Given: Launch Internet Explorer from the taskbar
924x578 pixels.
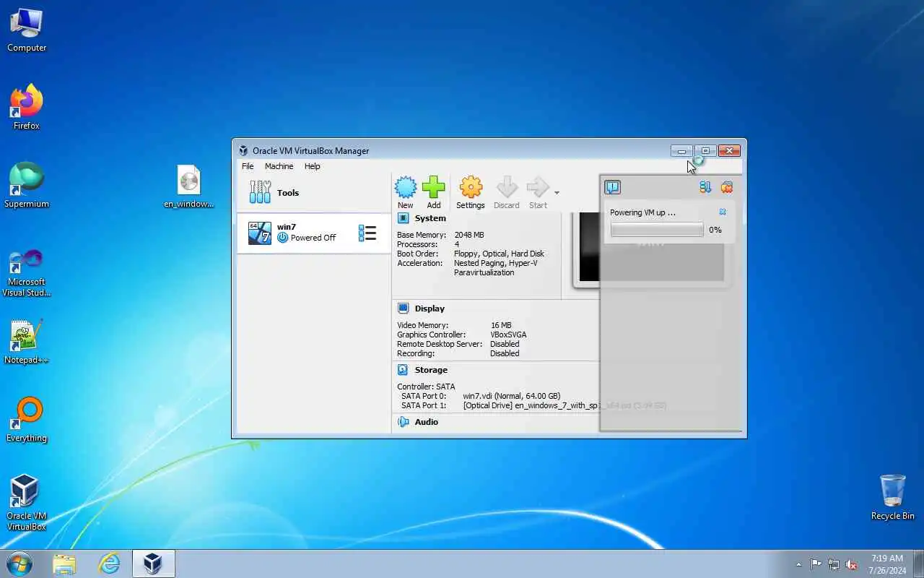Looking at the screenshot, I should pyautogui.click(x=109, y=564).
